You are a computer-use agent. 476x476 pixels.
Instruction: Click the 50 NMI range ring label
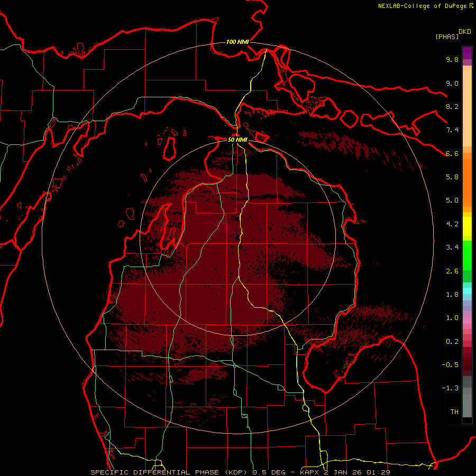237,140
